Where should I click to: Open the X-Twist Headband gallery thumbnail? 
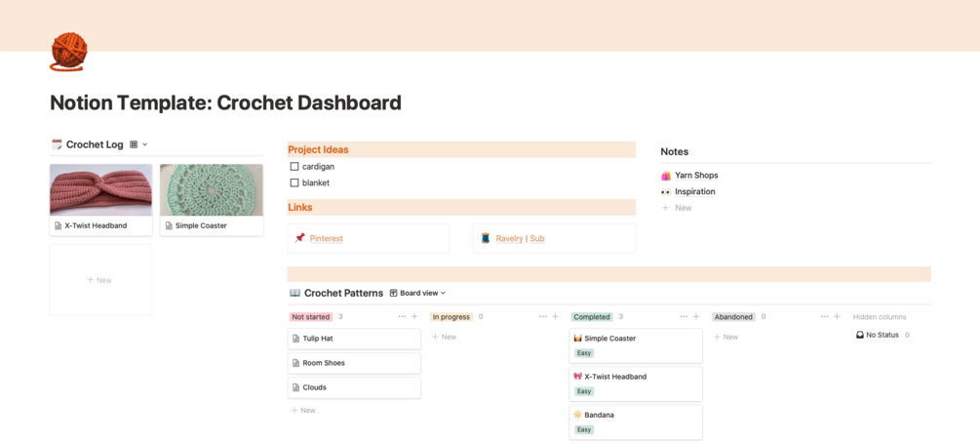pyautogui.click(x=100, y=189)
